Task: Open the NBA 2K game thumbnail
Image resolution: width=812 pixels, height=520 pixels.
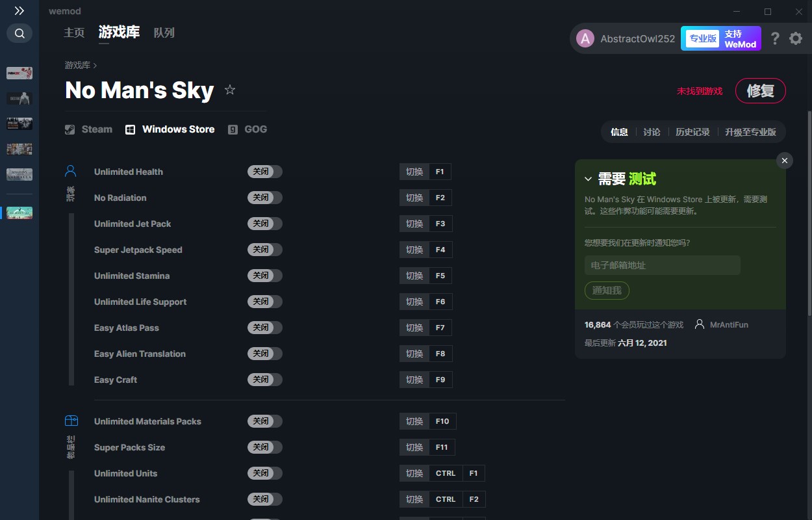Action: pyautogui.click(x=19, y=73)
